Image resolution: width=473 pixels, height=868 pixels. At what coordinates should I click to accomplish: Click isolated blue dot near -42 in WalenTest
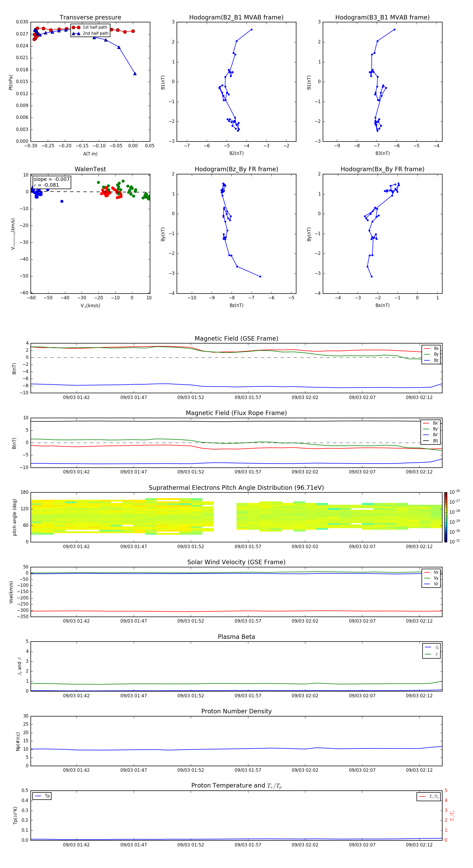tap(61, 201)
